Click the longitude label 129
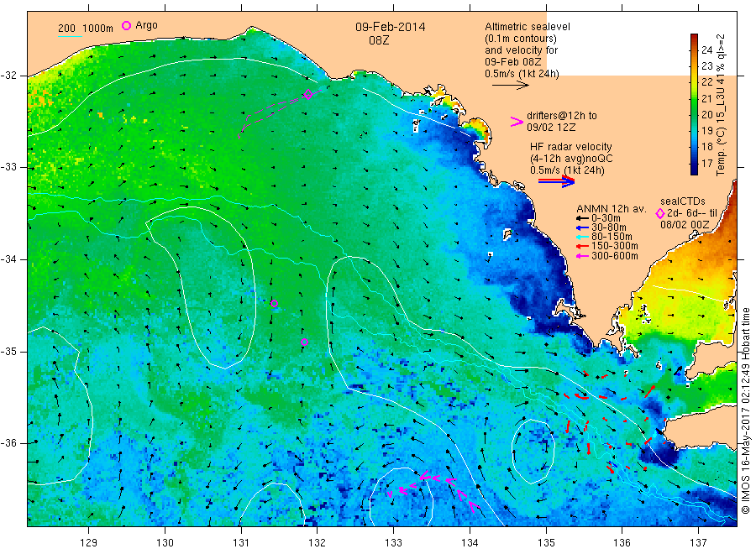 pyautogui.click(x=89, y=543)
